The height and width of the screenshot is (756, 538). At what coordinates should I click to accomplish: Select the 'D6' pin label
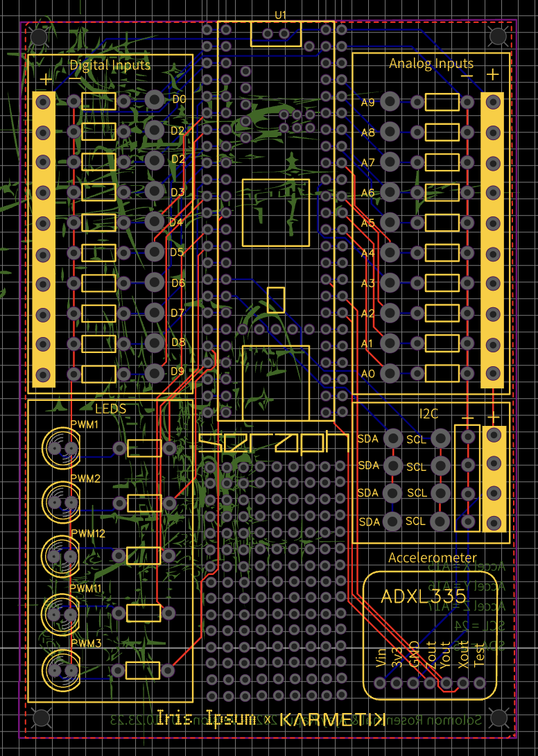(178, 283)
